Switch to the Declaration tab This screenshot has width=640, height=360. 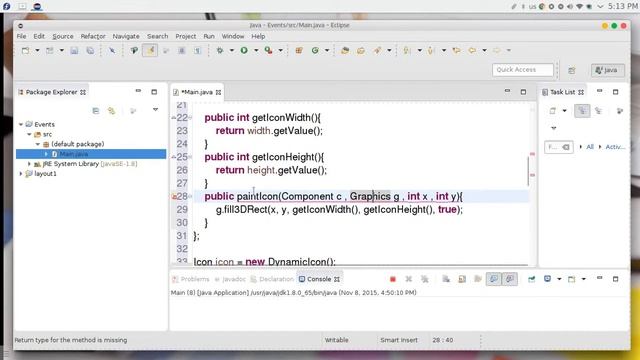click(272, 279)
